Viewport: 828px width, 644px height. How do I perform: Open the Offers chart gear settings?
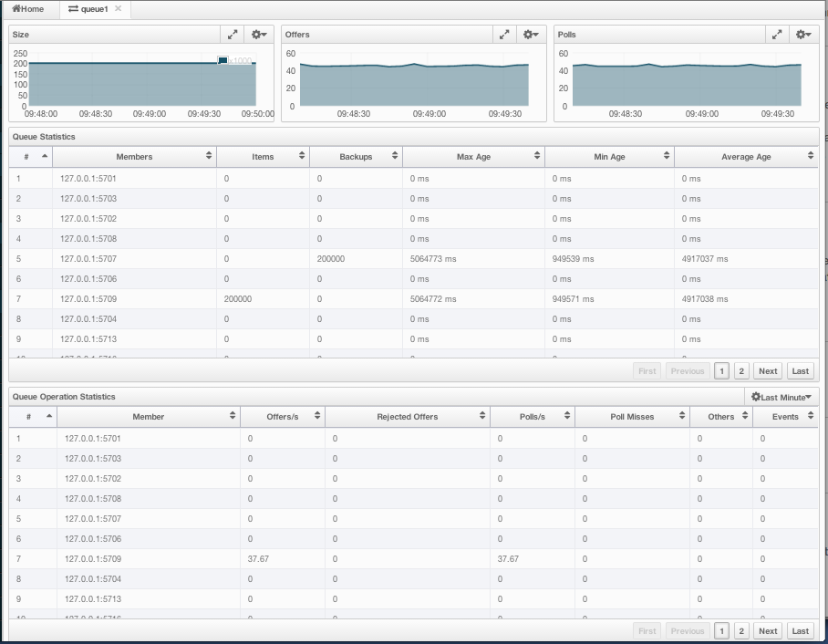(x=531, y=35)
